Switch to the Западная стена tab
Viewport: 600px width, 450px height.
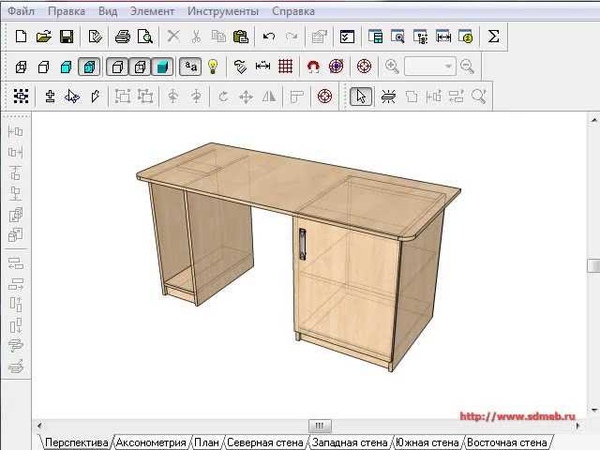pyautogui.click(x=350, y=442)
